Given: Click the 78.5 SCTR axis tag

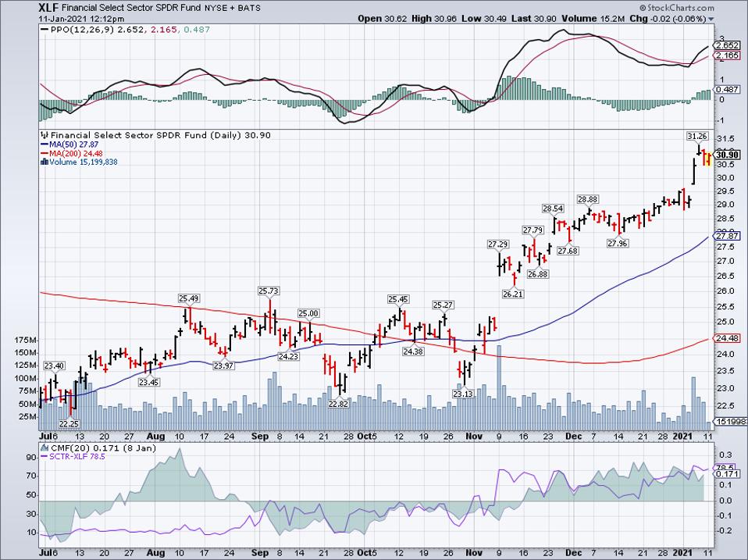Looking at the screenshot, I should (x=727, y=467).
